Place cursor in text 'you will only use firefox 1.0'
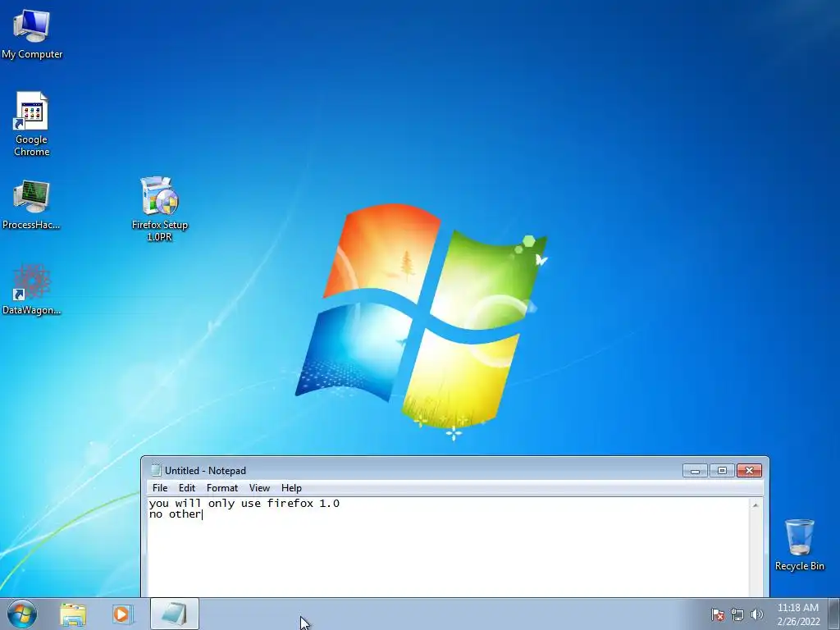 coord(244,503)
